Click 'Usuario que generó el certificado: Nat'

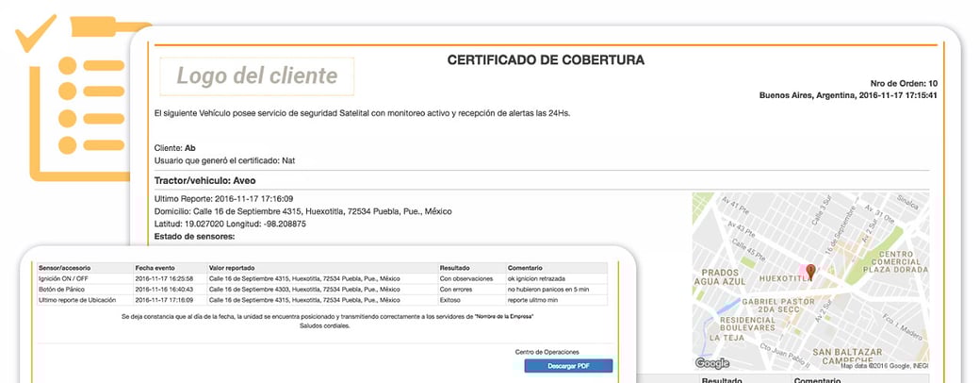click(224, 160)
